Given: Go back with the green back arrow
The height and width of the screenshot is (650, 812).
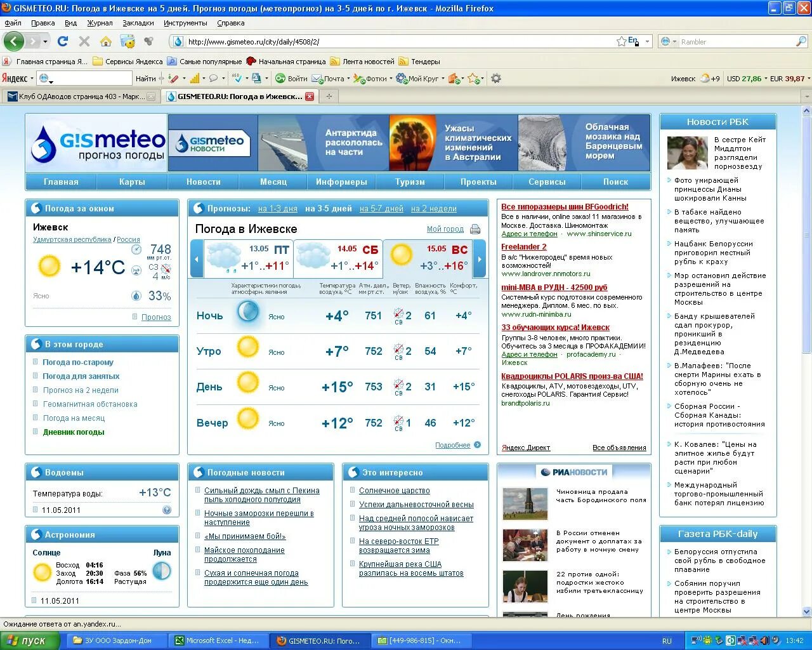Looking at the screenshot, I should 13,41.
